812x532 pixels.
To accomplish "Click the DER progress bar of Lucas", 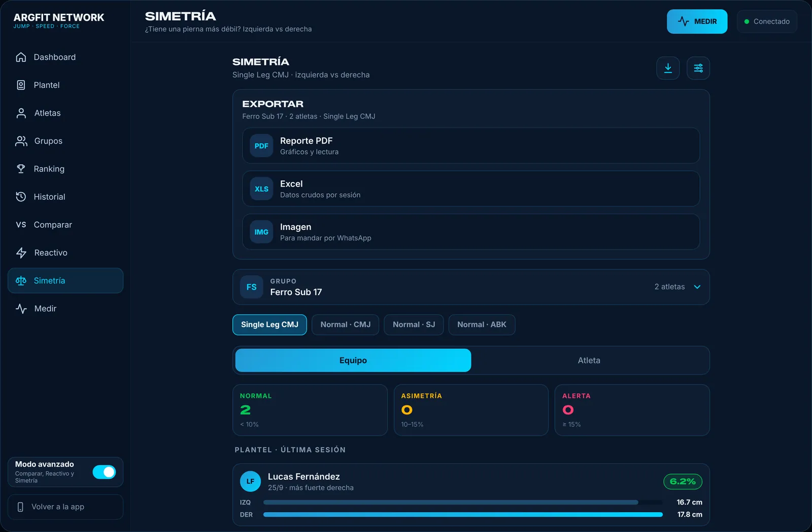I will click(463, 514).
